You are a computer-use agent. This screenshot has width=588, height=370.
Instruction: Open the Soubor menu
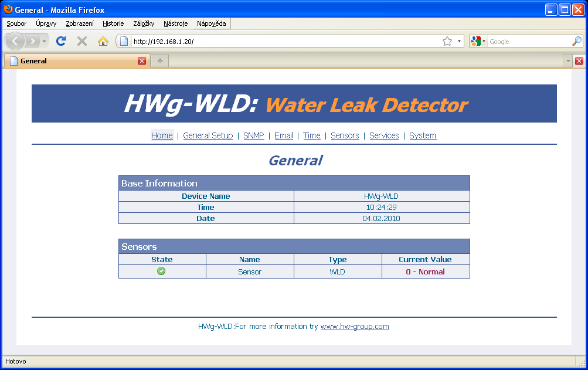[16, 23]
